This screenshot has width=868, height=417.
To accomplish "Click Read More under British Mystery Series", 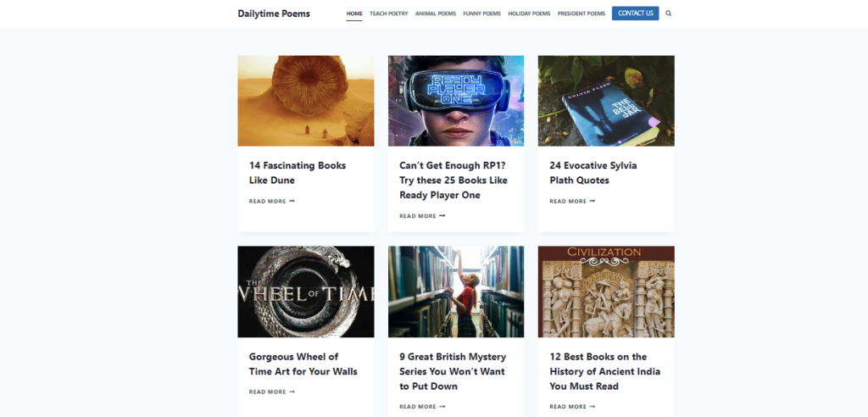I will click(x=422, y=407).
